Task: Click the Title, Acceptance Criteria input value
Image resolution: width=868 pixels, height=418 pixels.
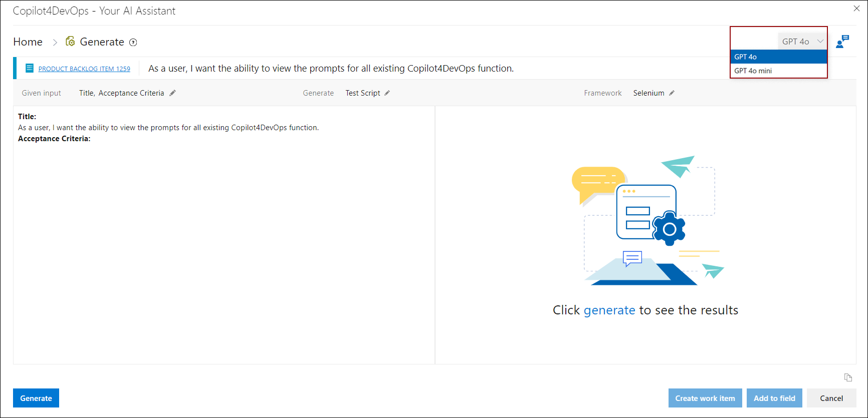Action: click(122, 93)
